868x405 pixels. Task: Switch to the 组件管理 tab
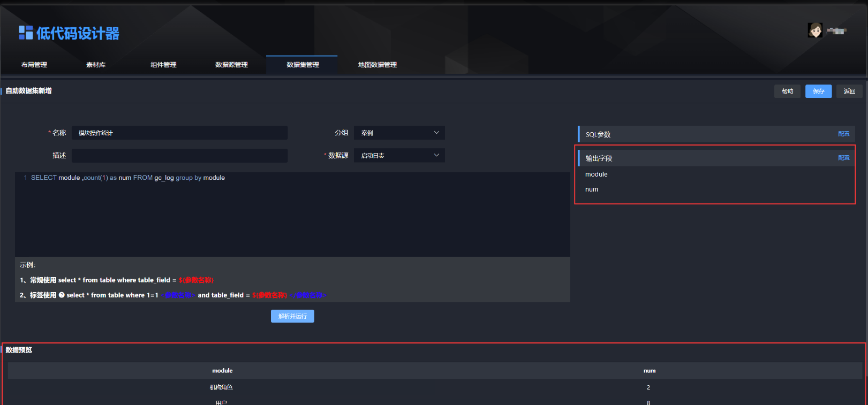pyautogui.click(x=163, y=65)
